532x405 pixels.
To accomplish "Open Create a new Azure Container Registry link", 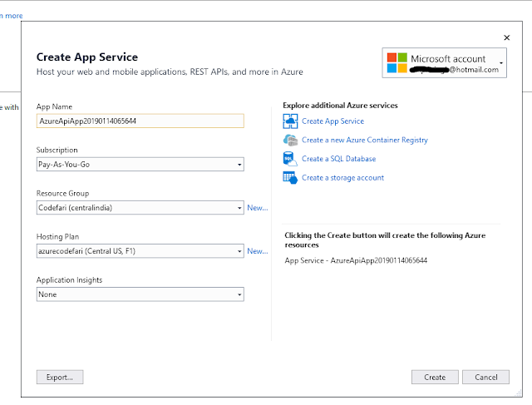I will pos(365,141).
